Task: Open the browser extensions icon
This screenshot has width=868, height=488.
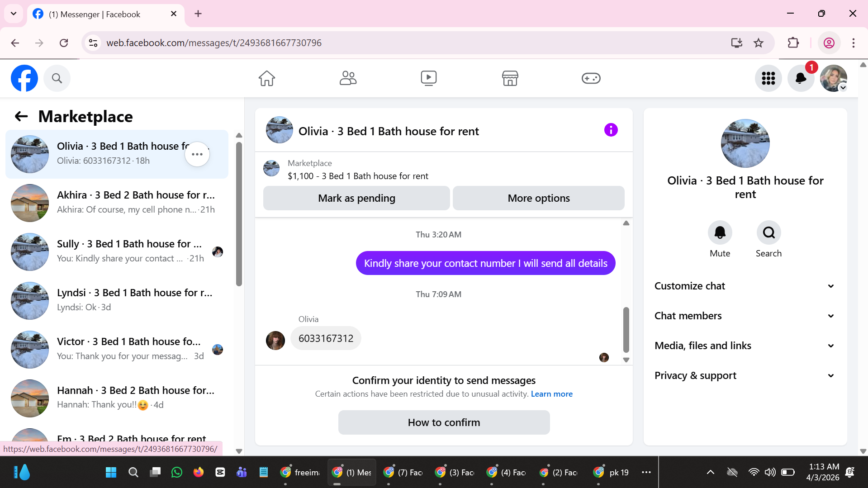Action: [793, 43]
